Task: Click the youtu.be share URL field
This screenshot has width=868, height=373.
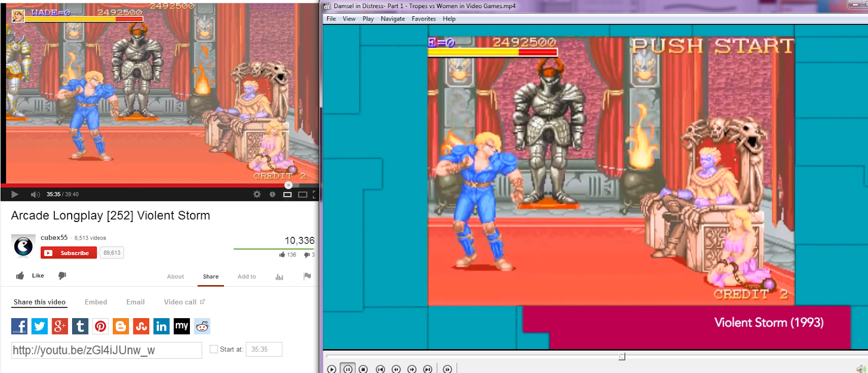Action: click(106, 350)
